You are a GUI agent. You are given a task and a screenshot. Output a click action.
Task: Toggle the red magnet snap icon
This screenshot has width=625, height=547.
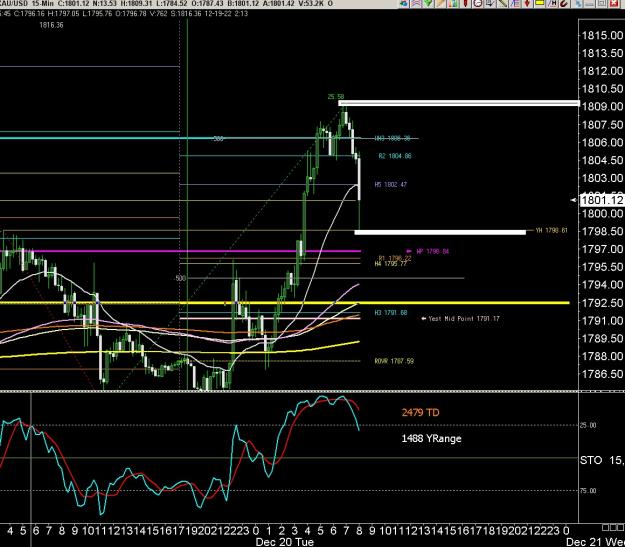[564, 3]
